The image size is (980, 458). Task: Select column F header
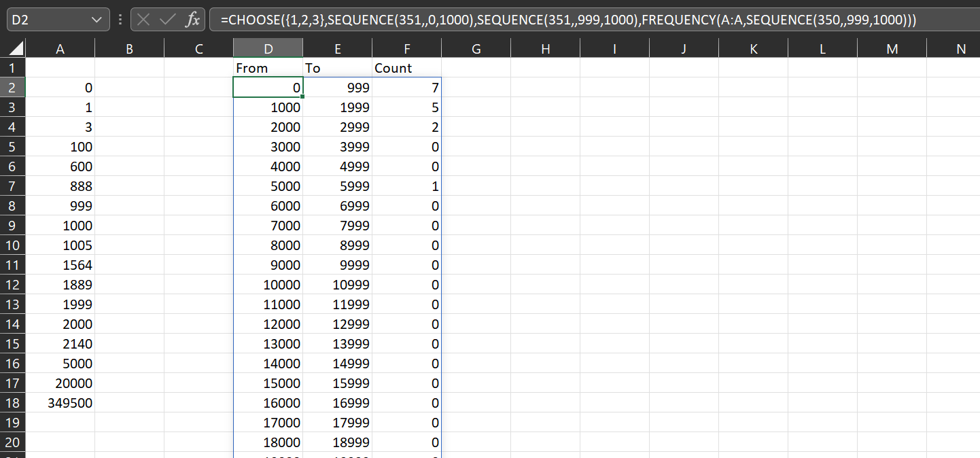[x=406, y=48]
